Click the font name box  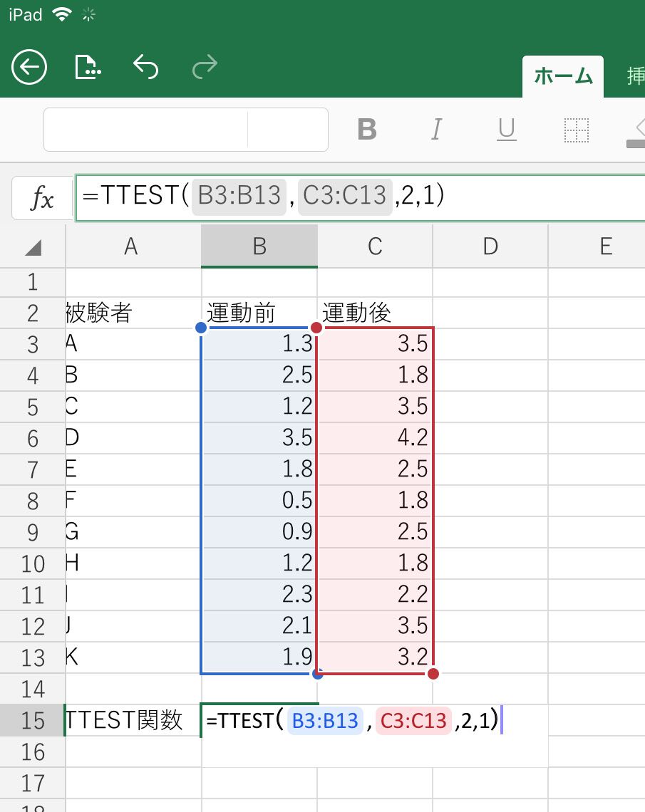pyautogui.click(x=146, y=130)
